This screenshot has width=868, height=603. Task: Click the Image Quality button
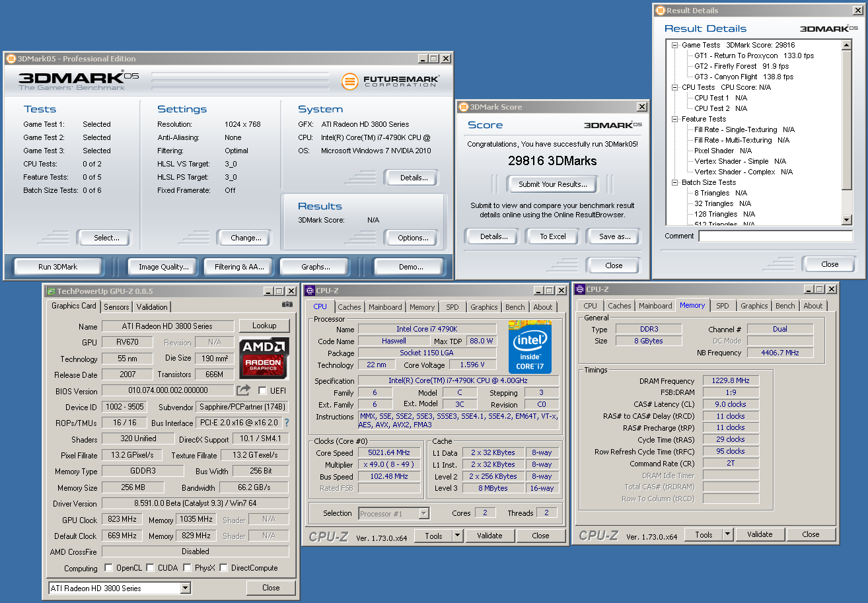(x=164, y=267)
